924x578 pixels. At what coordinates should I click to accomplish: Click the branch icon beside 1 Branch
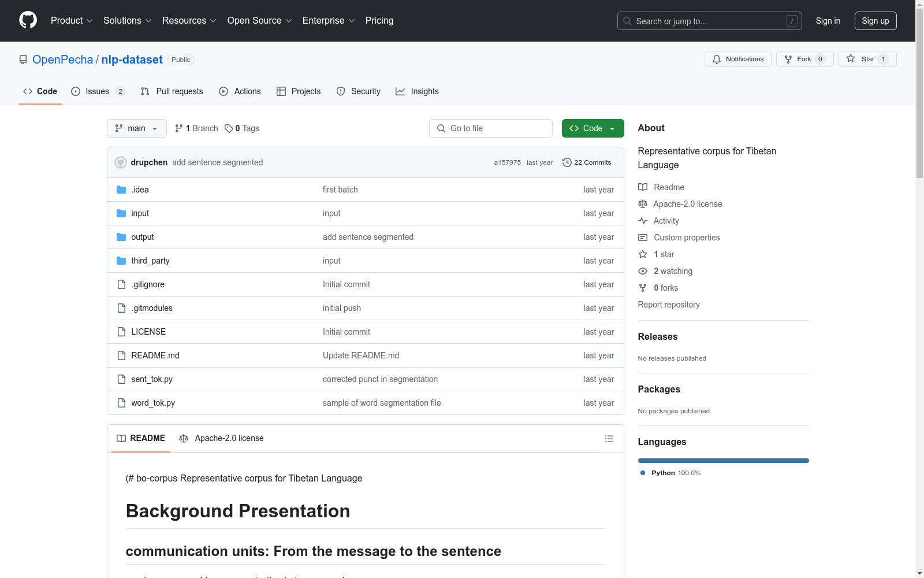[x=179, y=128]
